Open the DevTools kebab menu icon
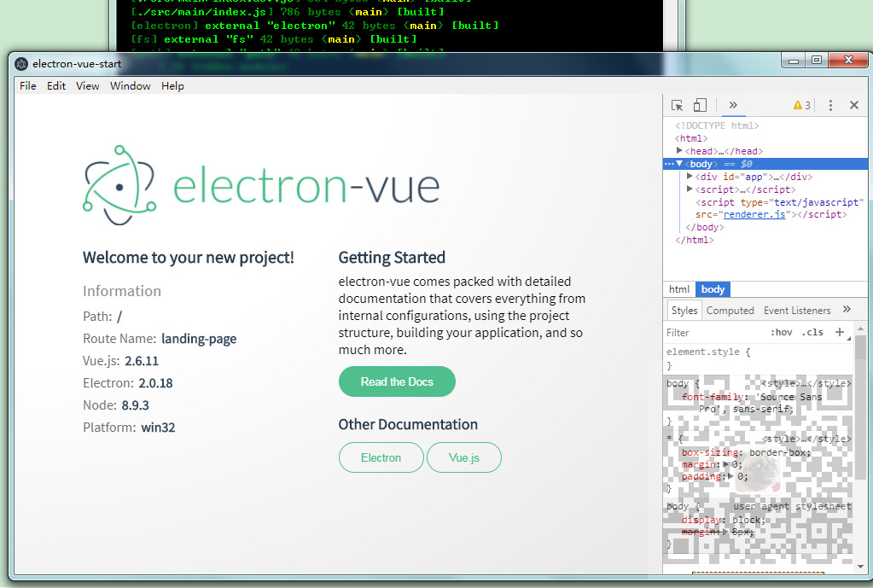 pos(829,103)
